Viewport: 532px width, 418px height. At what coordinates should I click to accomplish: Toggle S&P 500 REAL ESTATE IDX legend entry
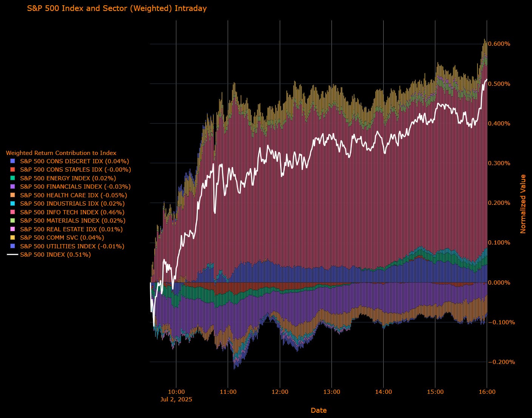pyautogui.click(x=71, y=229)
